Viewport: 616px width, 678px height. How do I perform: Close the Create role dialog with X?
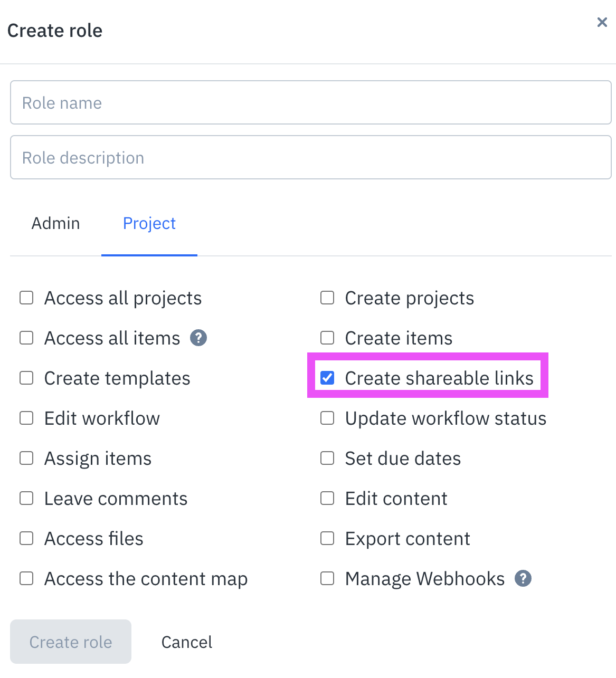point(602,22)
